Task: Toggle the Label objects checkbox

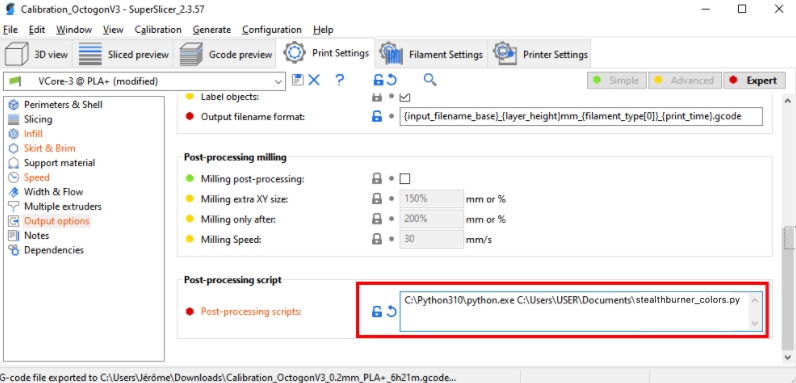Action: [x=405, y=97]
